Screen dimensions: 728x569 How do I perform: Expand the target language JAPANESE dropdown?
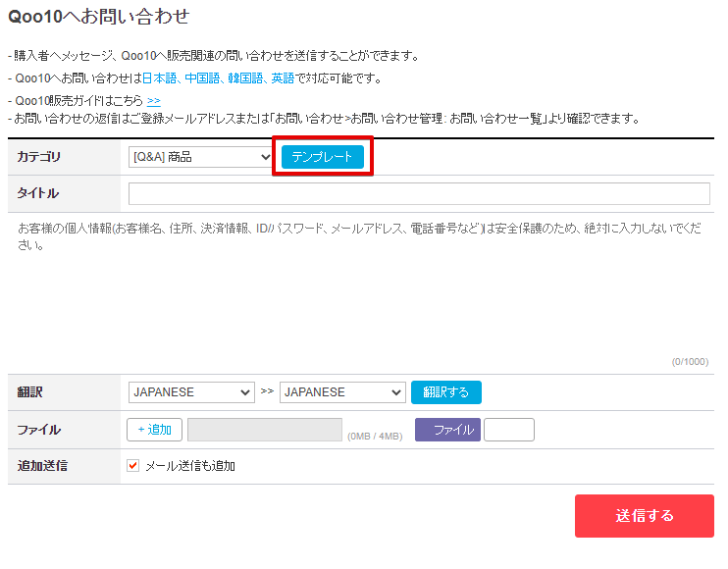(x=342, y=392)
